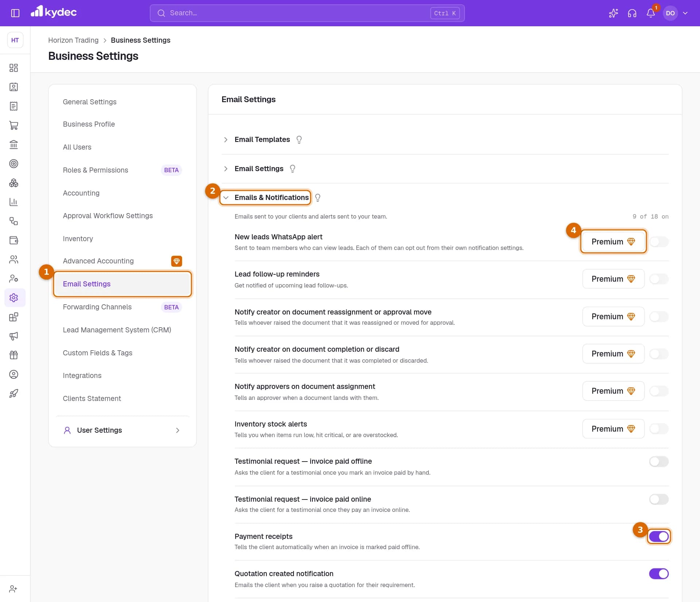Open Roles & Permissions settings
This screenshot has width=700, height=602.
point(96,170)
